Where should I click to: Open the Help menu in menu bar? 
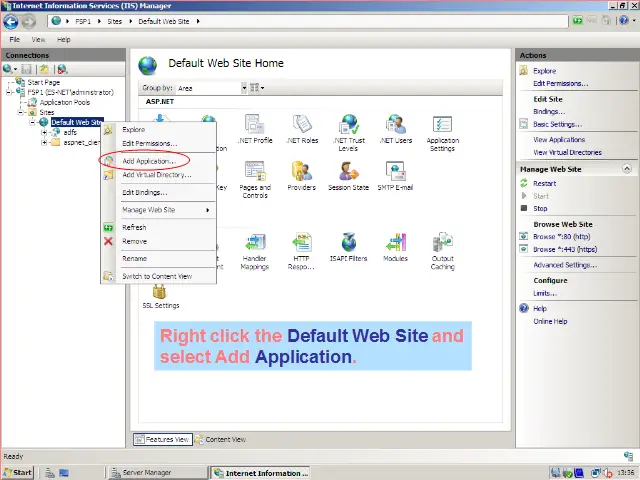coord(64,40)
